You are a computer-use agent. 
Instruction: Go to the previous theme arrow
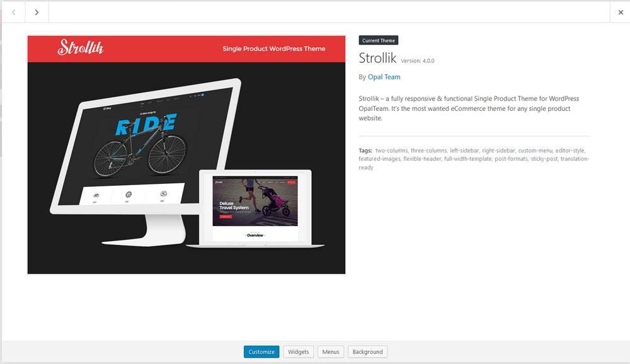pos(13,12)
